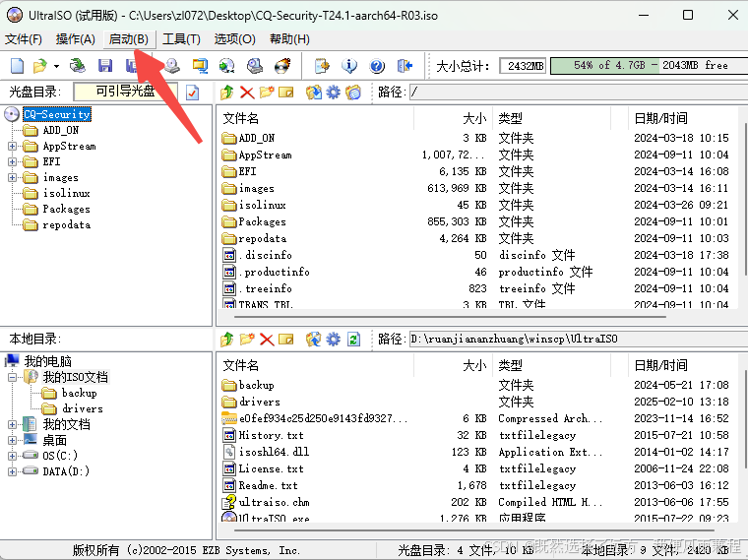Click the New file toolbar icon
Image resolution: width=748 pixels, height=560 pixels.
[x=17, y=66]
